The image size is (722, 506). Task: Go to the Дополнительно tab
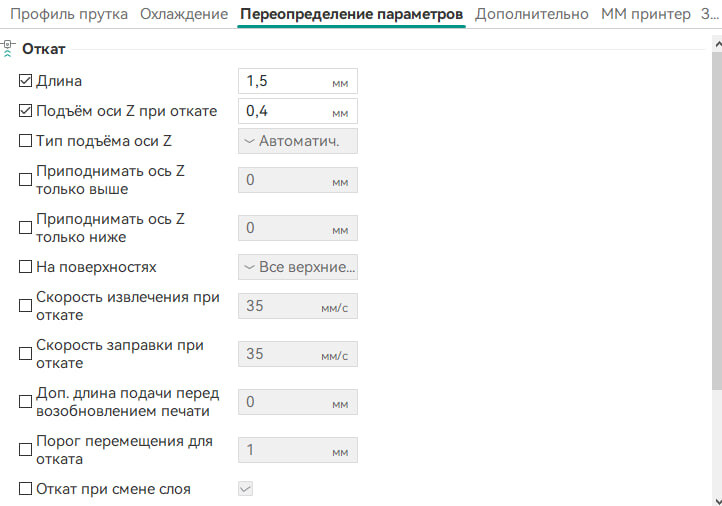pyautogui.click(x=532, y=14)
